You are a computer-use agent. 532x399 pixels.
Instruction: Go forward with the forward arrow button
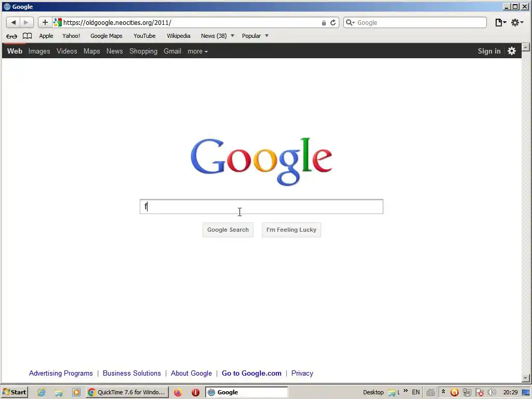(26, 22)
